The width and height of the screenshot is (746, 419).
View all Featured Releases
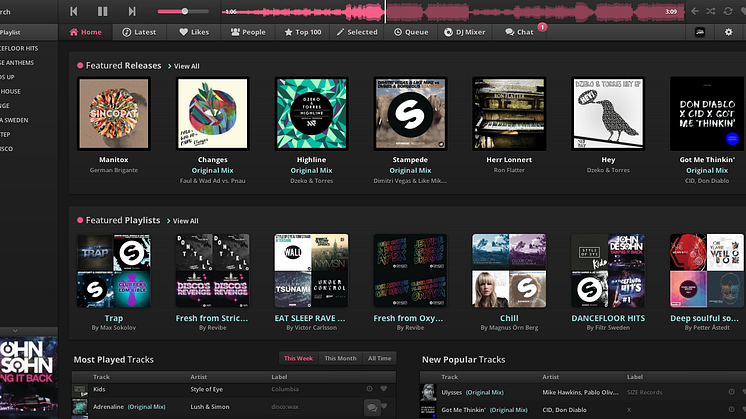pyautogui.click(x=184, y=66)
